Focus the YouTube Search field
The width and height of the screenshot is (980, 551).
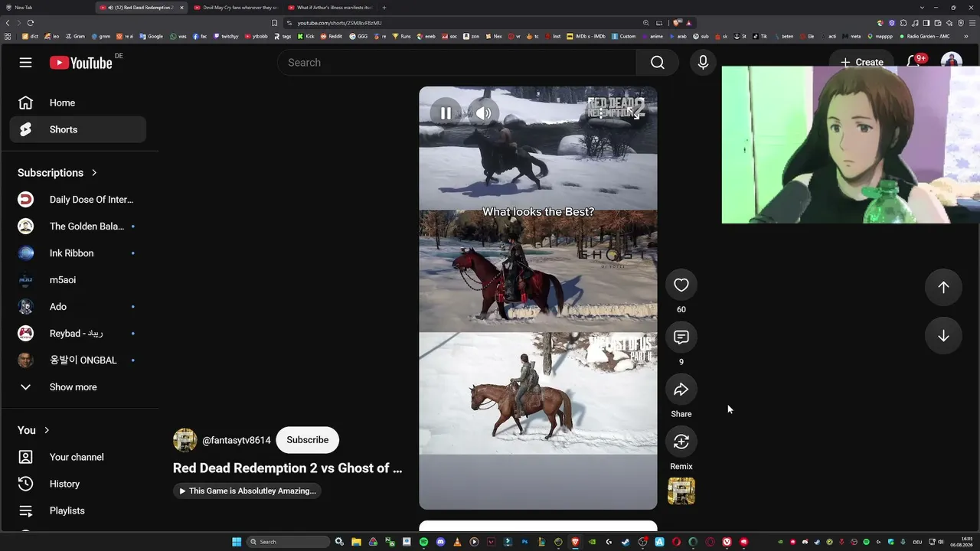(457, 63)
